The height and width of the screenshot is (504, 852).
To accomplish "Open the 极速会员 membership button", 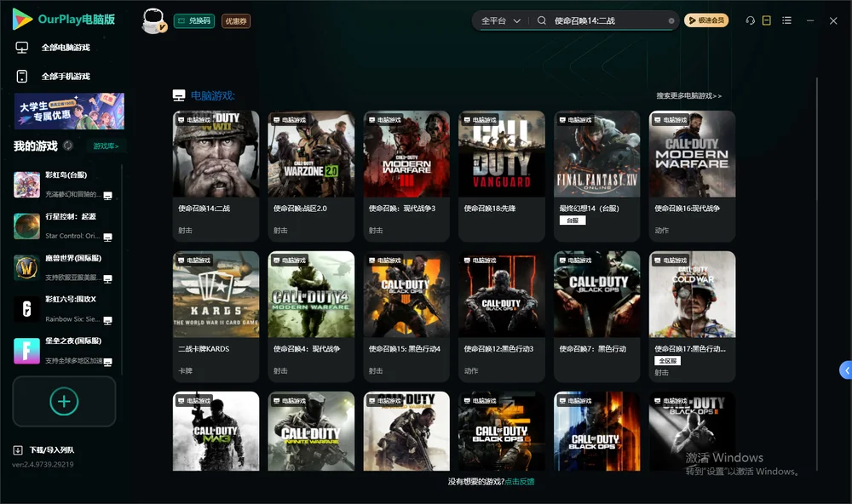I will [705, 20].
